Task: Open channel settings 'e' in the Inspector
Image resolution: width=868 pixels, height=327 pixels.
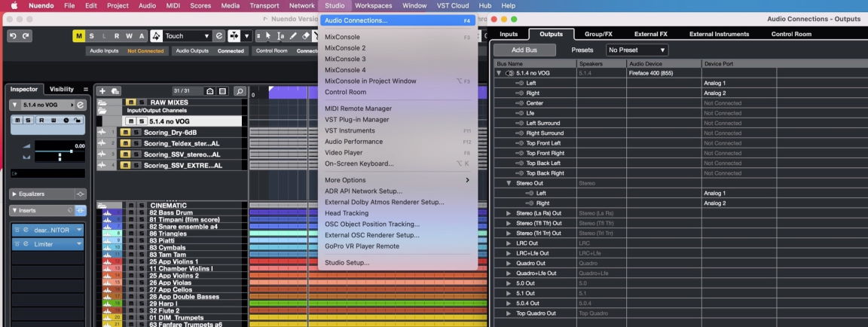Action: (81, 105)
